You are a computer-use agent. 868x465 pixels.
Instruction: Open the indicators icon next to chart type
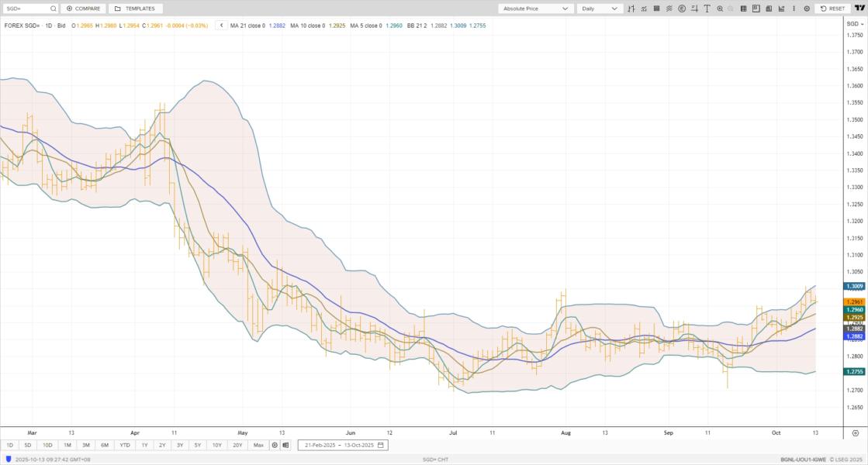point(644,9)
